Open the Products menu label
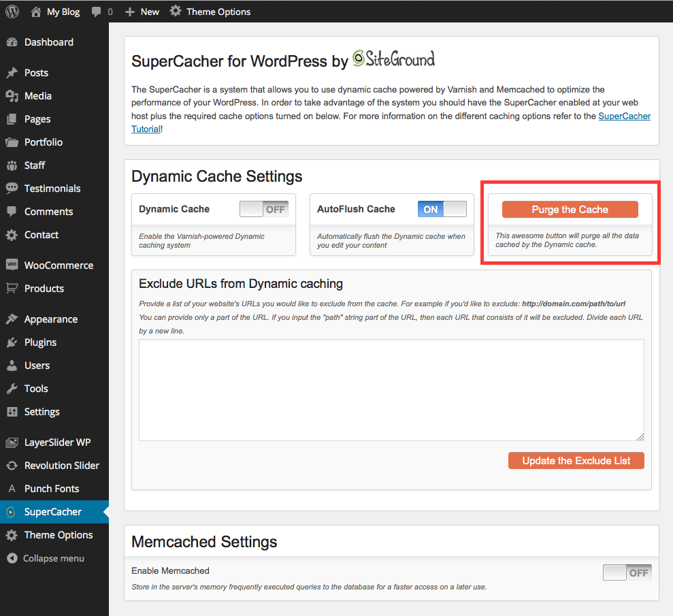 tap(44, 289)
